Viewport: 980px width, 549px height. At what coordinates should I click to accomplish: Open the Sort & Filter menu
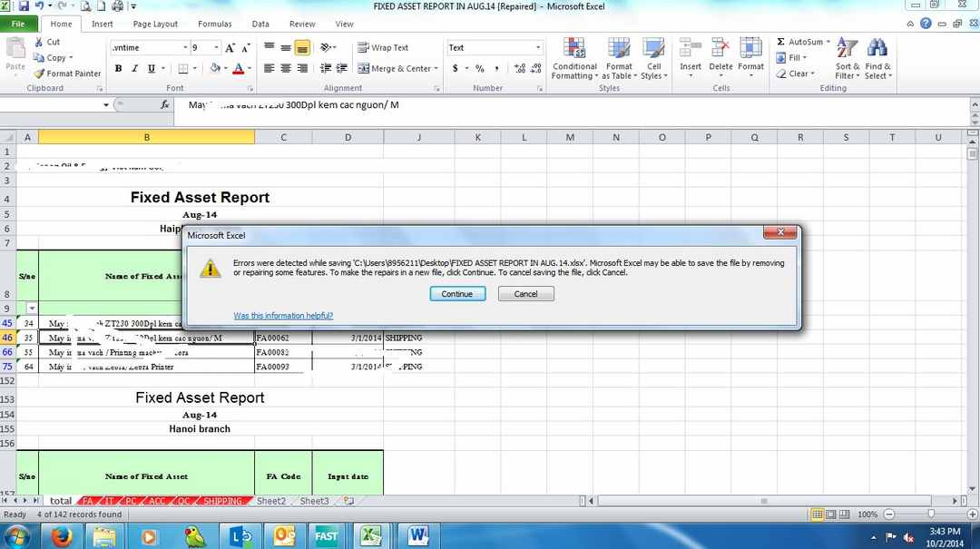847,59
